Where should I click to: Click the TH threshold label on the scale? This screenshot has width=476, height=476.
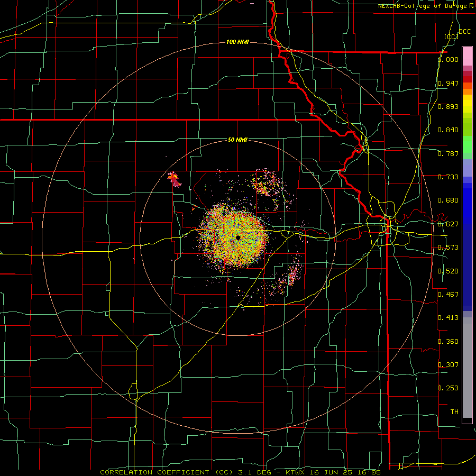click(454, 412)
